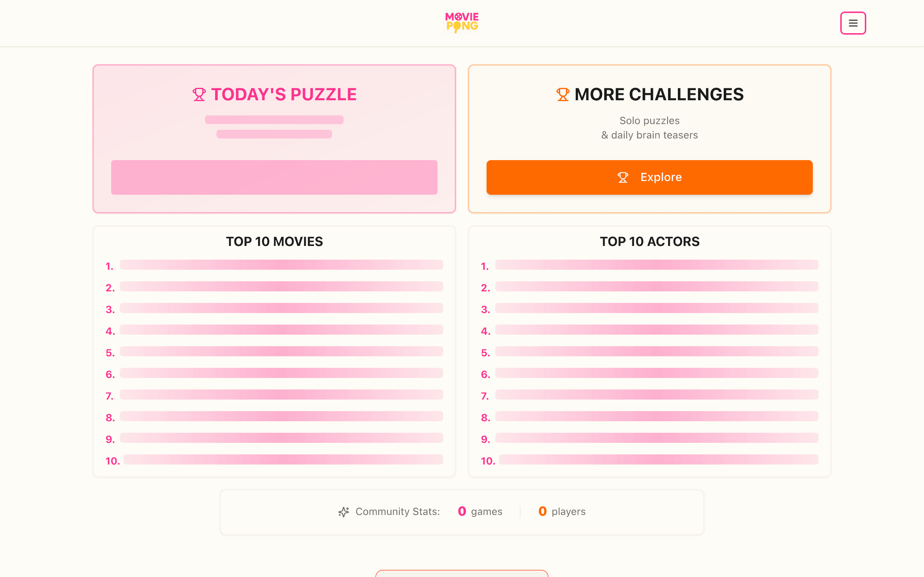
Task: Click the Top 10 Movies heading
Action: (274, 242)
